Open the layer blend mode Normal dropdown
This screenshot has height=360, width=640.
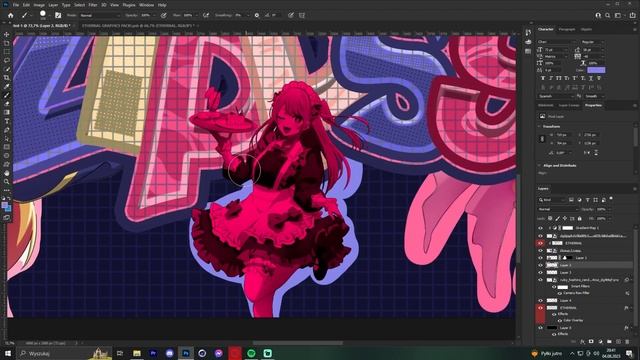558,209
